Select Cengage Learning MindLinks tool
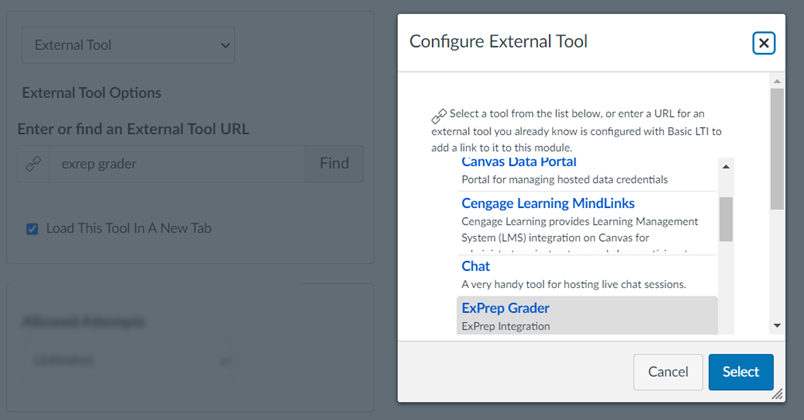Viewport: 804px width, 420px height. tap(548, 203)
